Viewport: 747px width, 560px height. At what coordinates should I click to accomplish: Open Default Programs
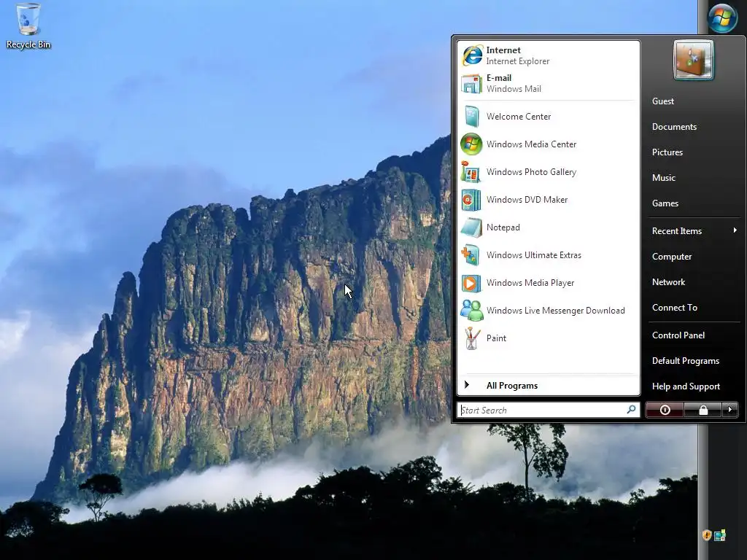[x=686, y=361]
